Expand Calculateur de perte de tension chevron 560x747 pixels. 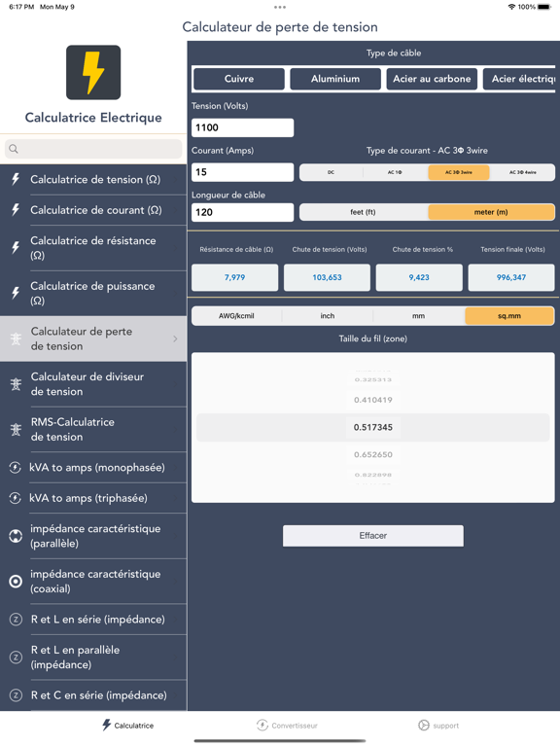(x=175, y=338)
